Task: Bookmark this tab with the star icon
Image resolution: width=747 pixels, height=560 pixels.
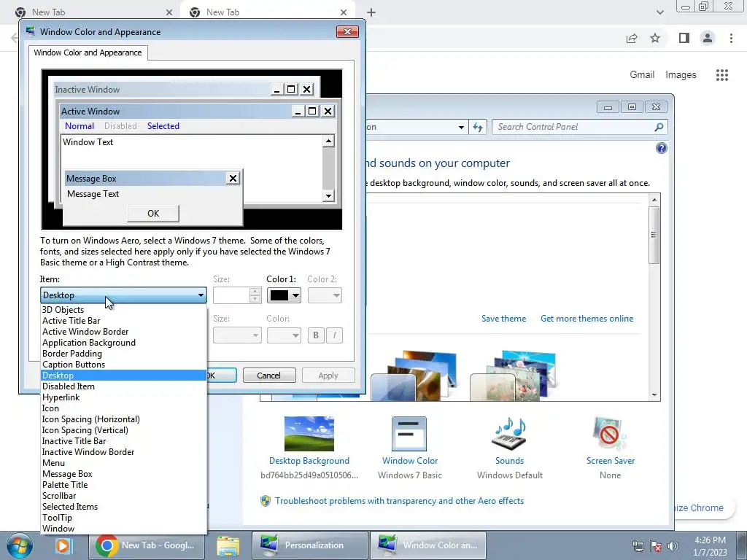Action: [655, 38]
